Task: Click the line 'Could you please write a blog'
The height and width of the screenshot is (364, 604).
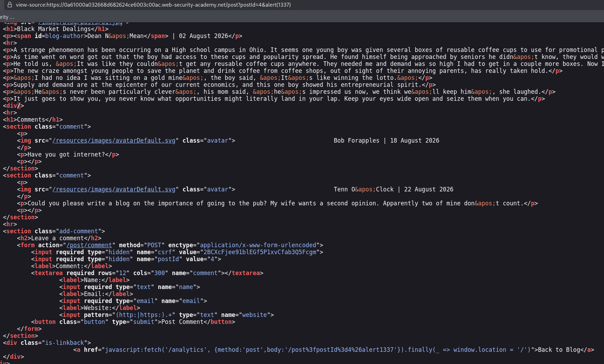Action: click(277, 203)
